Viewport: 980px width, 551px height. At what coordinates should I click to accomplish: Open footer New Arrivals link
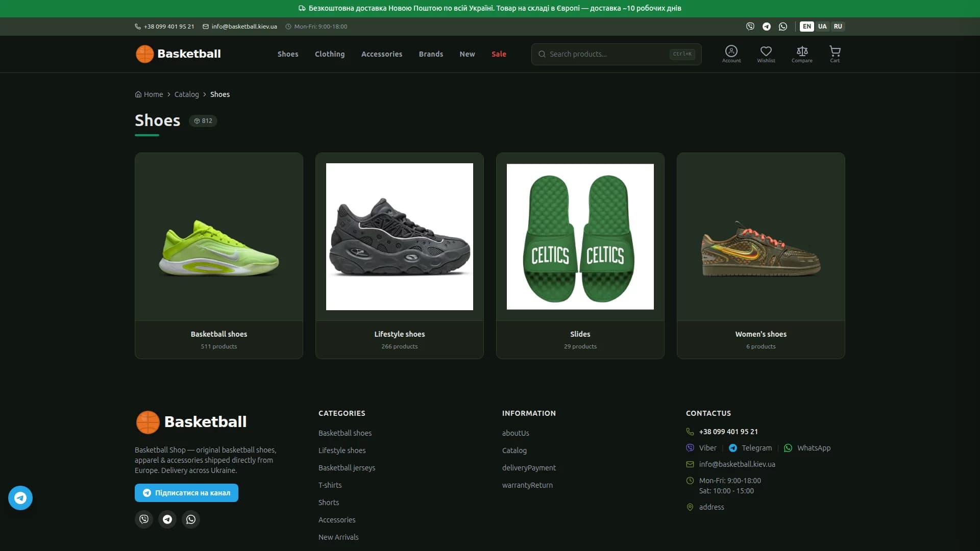[x=338, y=537]
